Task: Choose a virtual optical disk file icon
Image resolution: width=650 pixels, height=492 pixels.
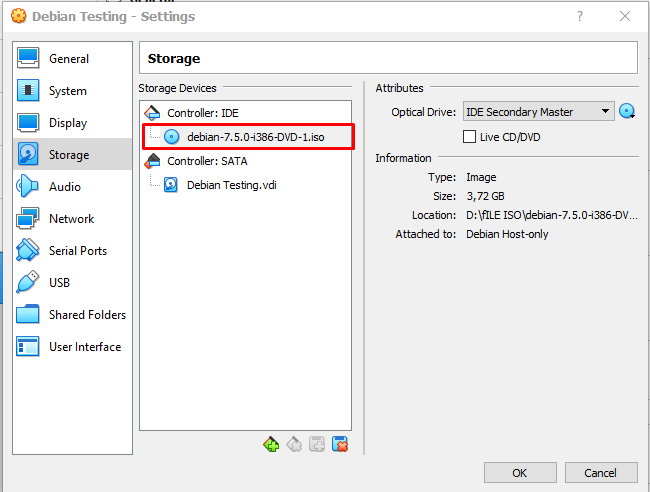Action: click(627, 111)
